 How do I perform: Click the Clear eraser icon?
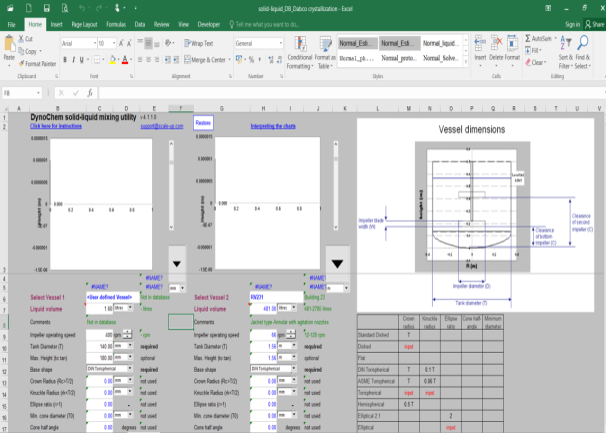(x=529, y=62)
